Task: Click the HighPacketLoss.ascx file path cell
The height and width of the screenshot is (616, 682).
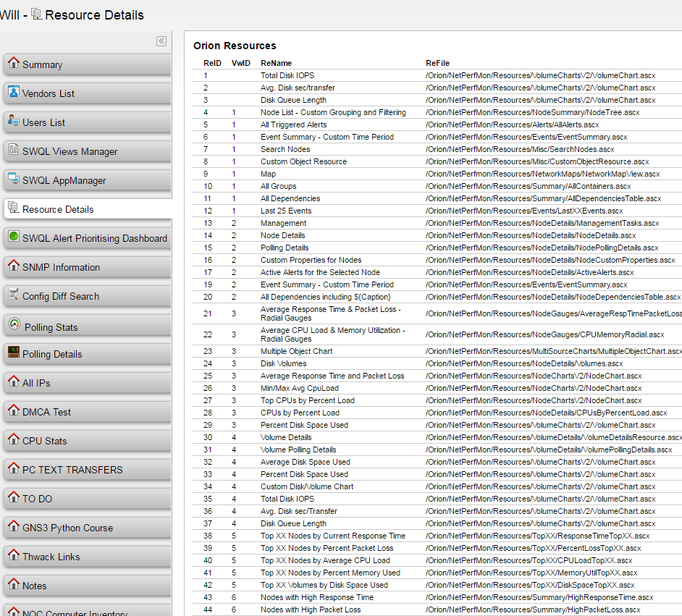Action: (x=533, y=610)
